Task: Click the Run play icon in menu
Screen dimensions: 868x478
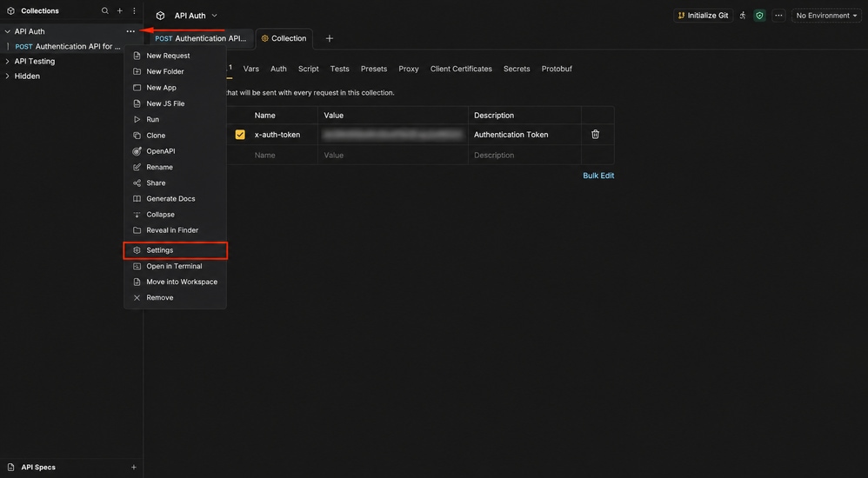Action: 137,120
